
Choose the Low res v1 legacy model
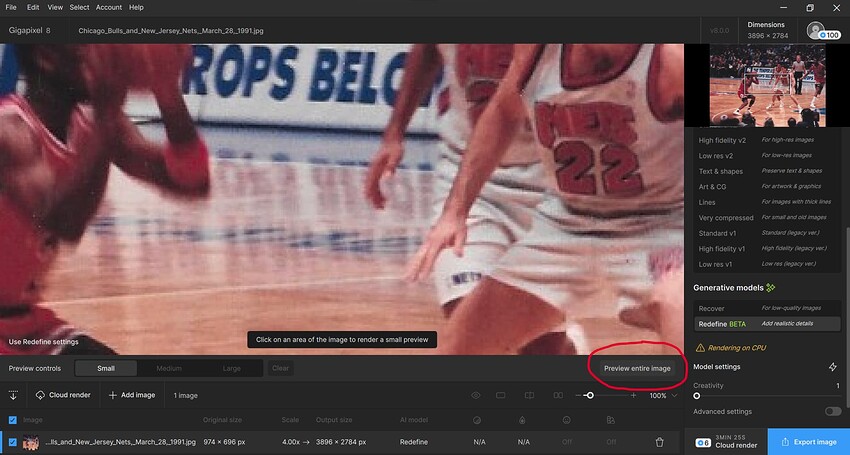point(767,264)
